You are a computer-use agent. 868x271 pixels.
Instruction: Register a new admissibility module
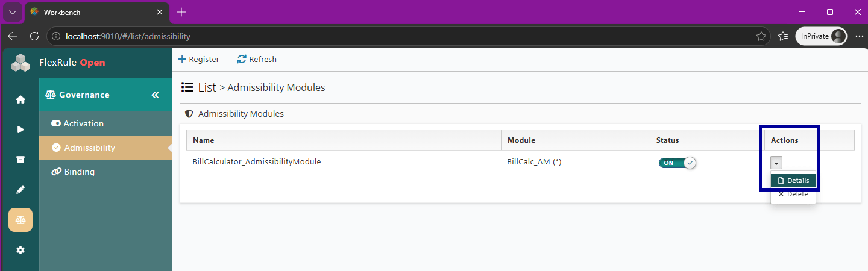point(199,59)
